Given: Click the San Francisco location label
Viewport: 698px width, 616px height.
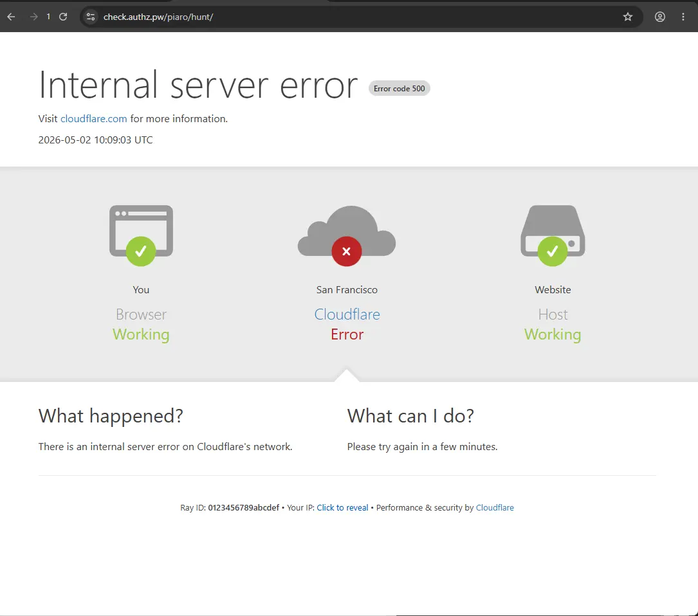Looking at the screenshot, I should (347, 290).
